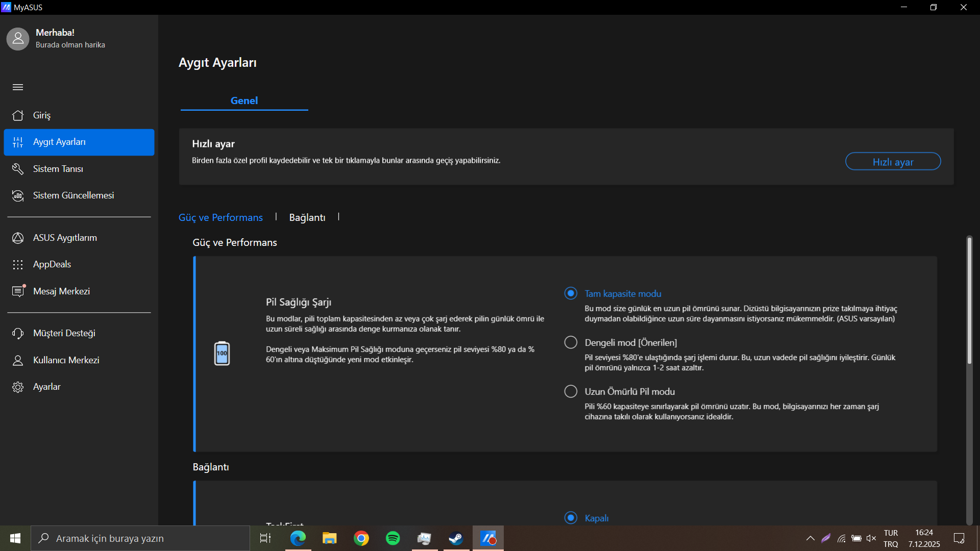The width and height of the screenshot is (980, 551).
Task: Click the battery icon in the system tray
Action: (x=856, y=538)
